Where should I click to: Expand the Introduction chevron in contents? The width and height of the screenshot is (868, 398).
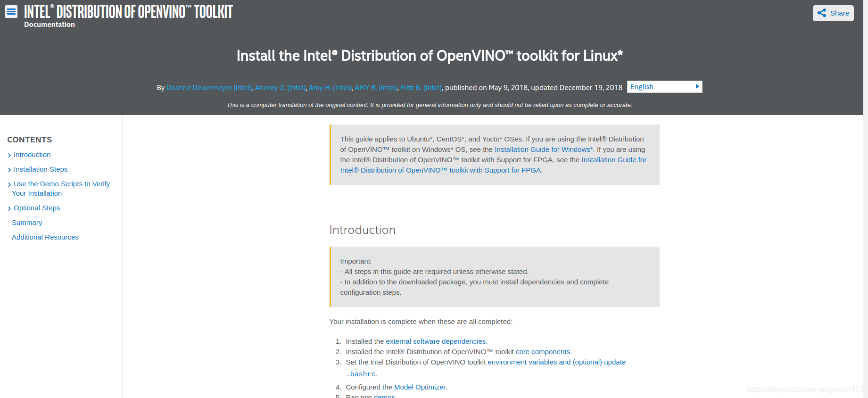[x=9, y=155]
